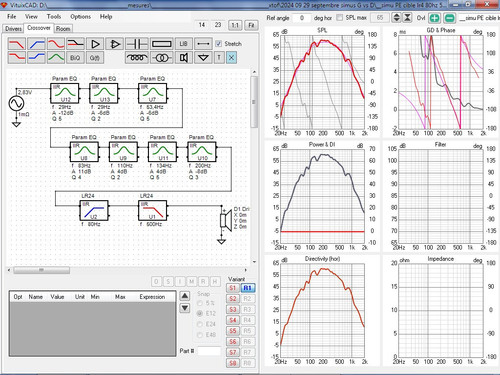Viewport: 500px width, 375px height.
Task: Click the schematic vertical scrollbar thumb
Action: pos(254,102)
